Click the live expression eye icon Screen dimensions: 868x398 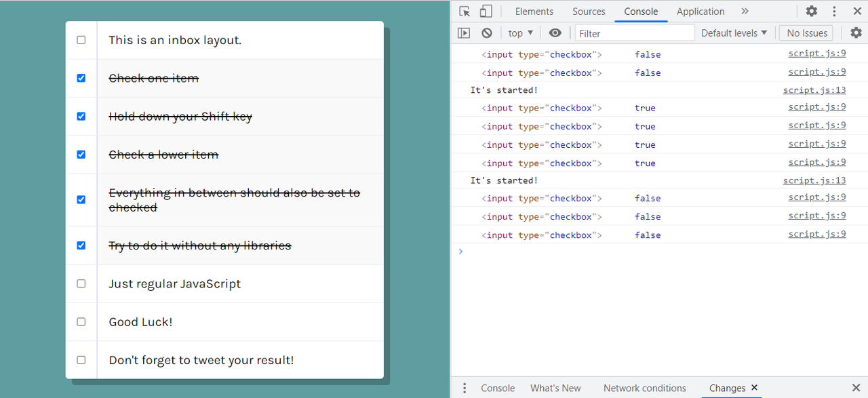(x=555, y=33)
